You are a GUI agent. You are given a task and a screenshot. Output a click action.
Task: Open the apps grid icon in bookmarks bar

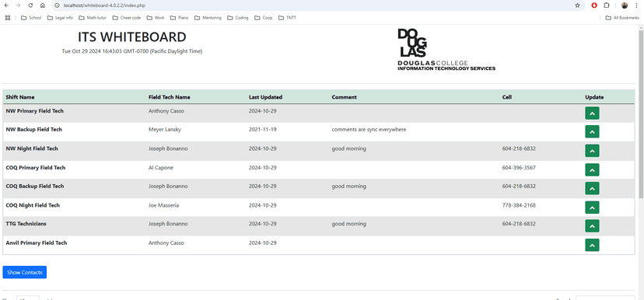point(8,18)
